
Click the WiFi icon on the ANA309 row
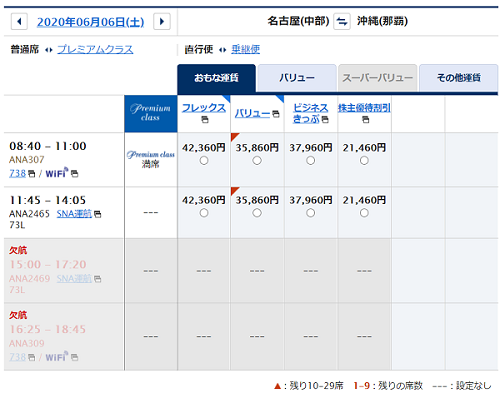coord(57,357)
